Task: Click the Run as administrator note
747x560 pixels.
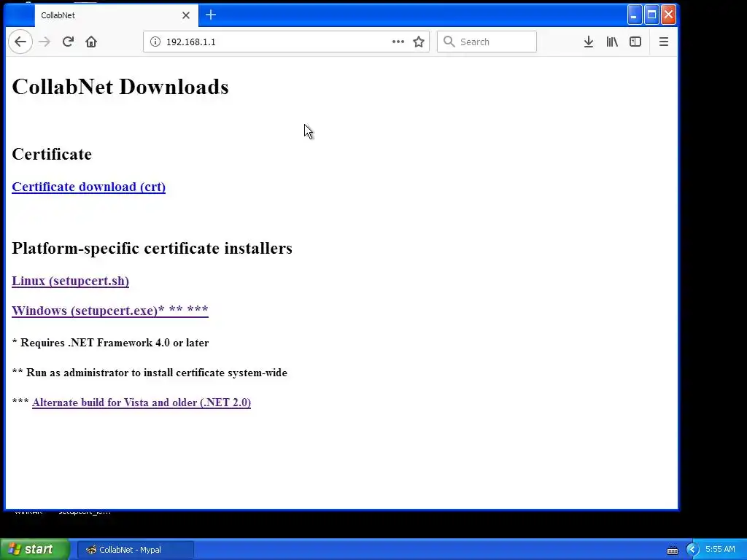Action: point(150,373)
